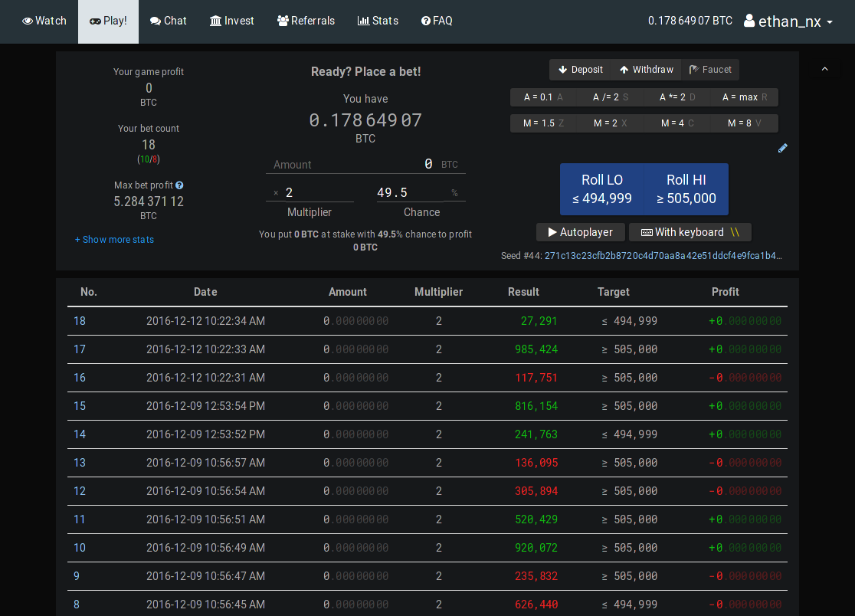Image resolution: width=855 pixels, height=616 pixels.
Task: Set multiplier with M = 4
Action: pos(677,123)
